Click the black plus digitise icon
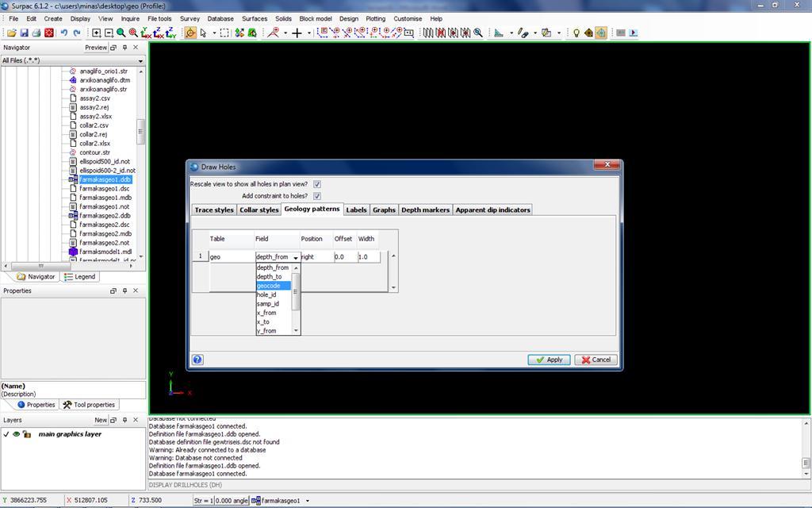The height and width of the screenshot is (508, 812). pos(297,33)
